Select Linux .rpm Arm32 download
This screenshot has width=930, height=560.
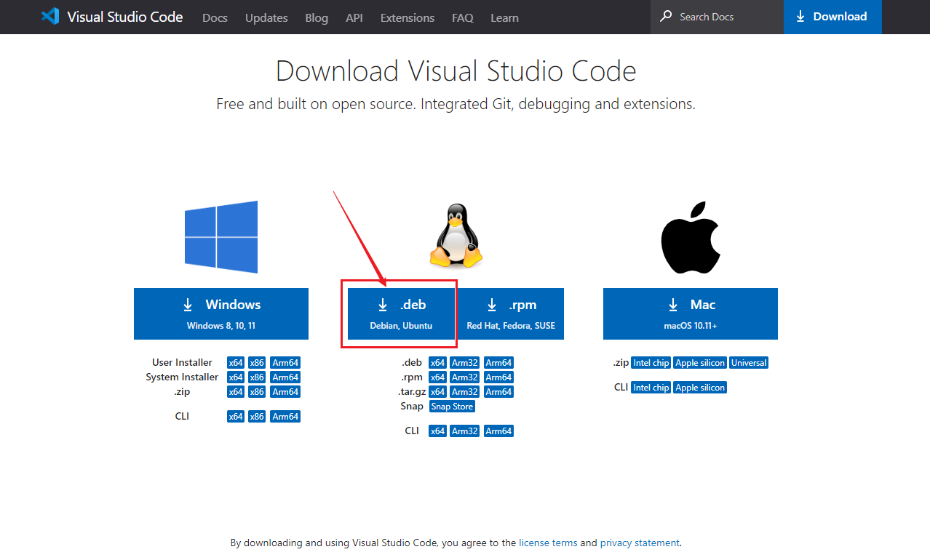pyautogui.click(x=465, y=377)
